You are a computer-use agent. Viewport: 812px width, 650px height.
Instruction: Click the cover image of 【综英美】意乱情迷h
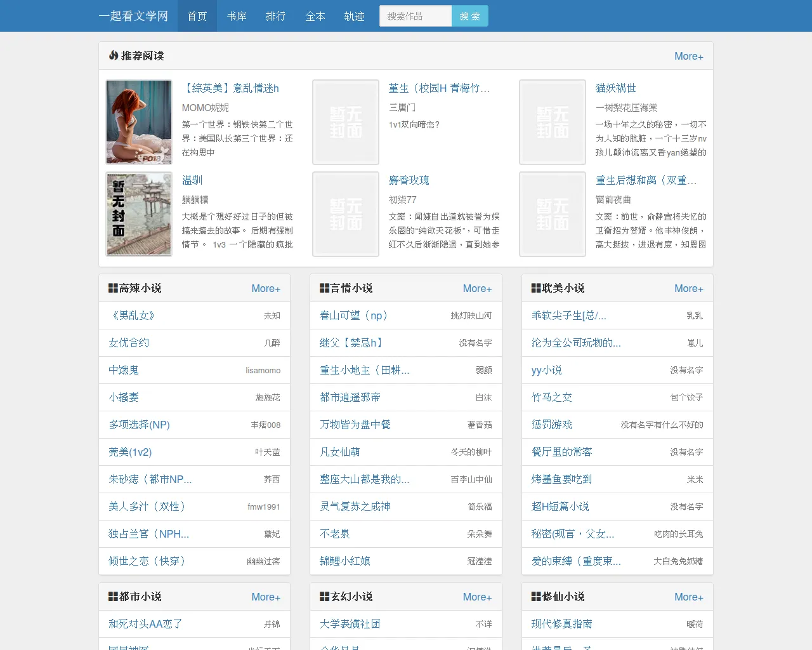(138, 122)
